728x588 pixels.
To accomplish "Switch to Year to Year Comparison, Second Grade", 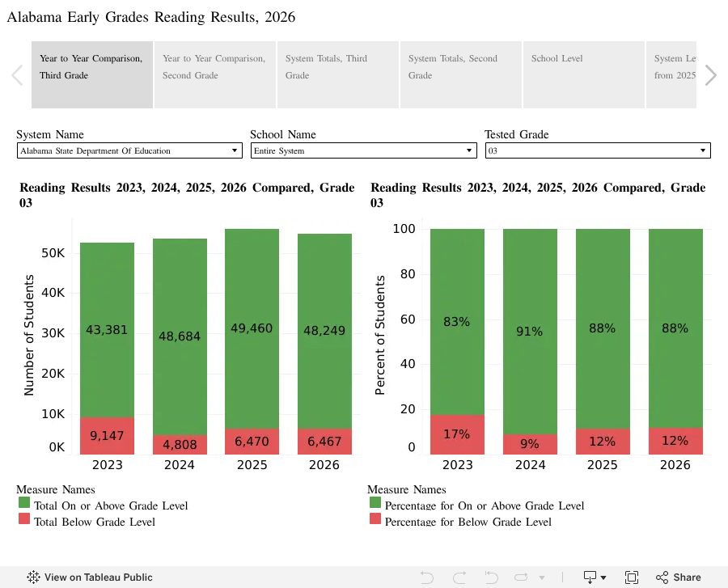I will click(x=215, y=74).
